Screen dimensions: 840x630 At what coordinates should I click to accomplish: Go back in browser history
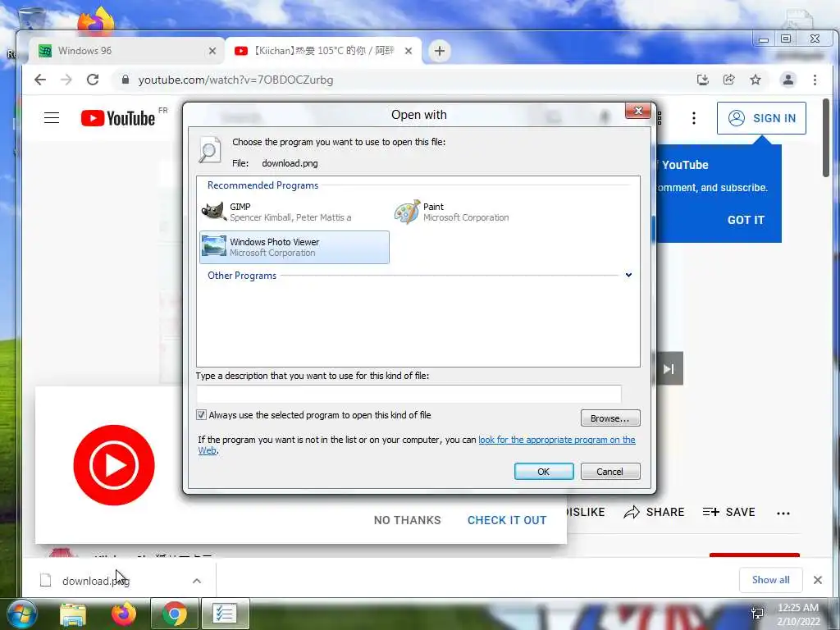(40, 80)
